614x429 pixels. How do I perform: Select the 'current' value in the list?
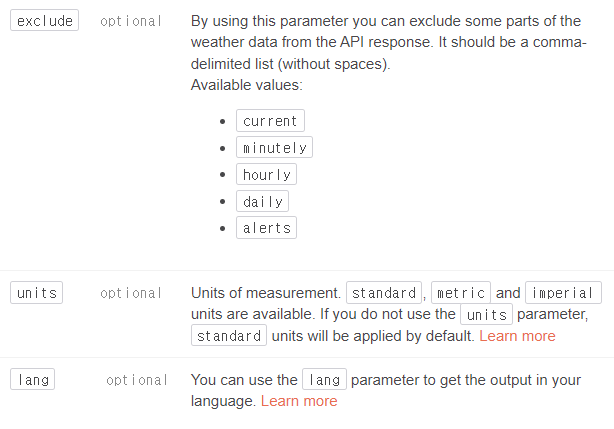[x=270, y=121]
